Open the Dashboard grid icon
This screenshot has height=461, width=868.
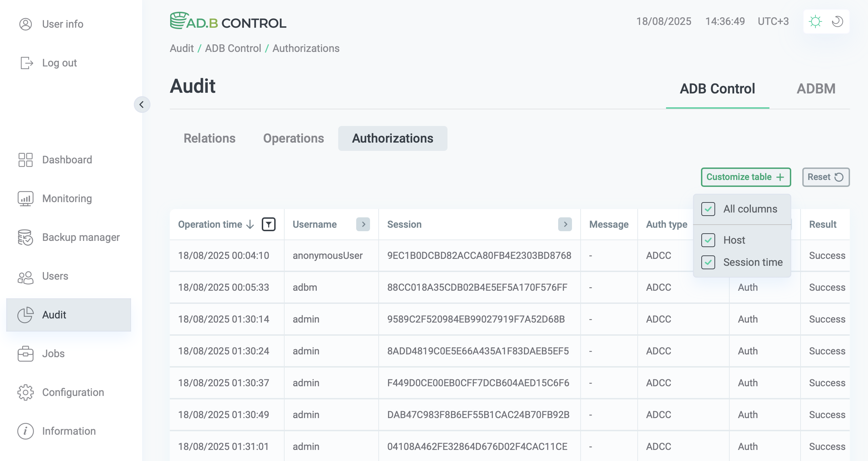point(25,160)
